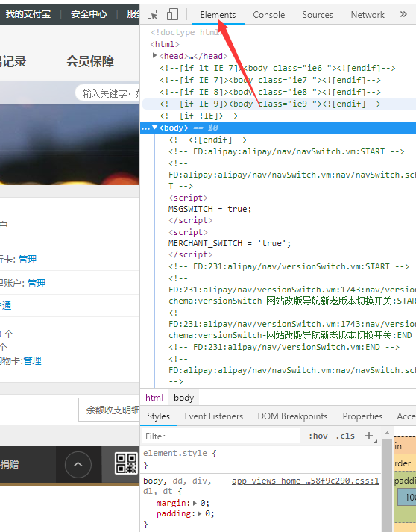Open the app_views_home css source link
Image resolution: width=416 pixels, height=532 pixels.
click(306, 481)
